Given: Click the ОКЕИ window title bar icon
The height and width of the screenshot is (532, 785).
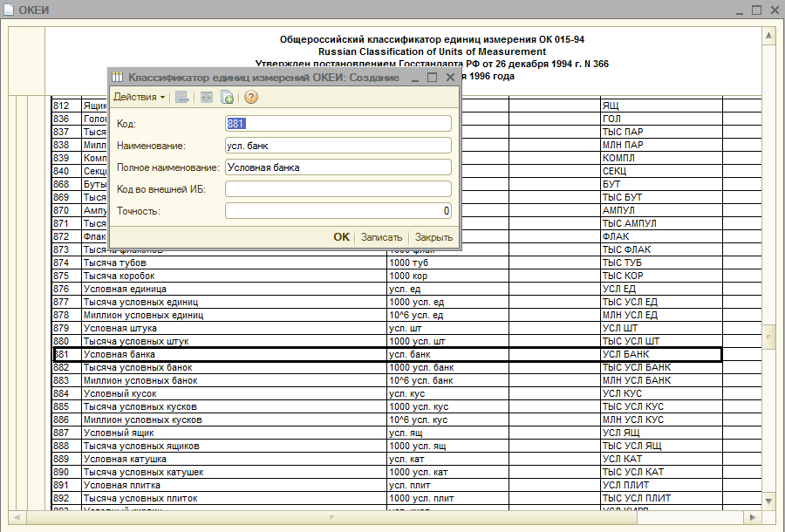Looking at the screenshot, I should [9, 9].
